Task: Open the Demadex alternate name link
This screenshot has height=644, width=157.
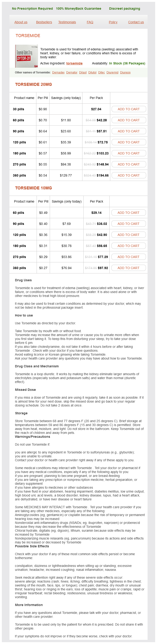Action: click(x=58, y=73)
